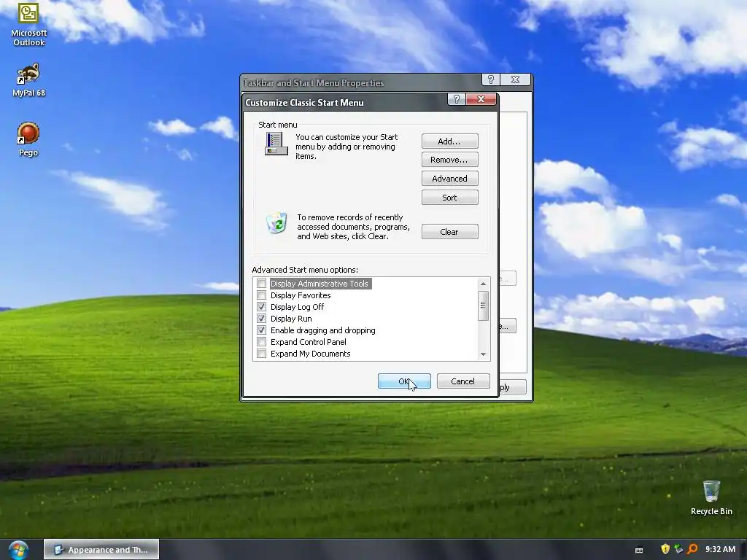Click the 9:32 AM taskbar clock
Image resolution: width=747 pixels, height=560 pixels.
click(x=720, y=549)
